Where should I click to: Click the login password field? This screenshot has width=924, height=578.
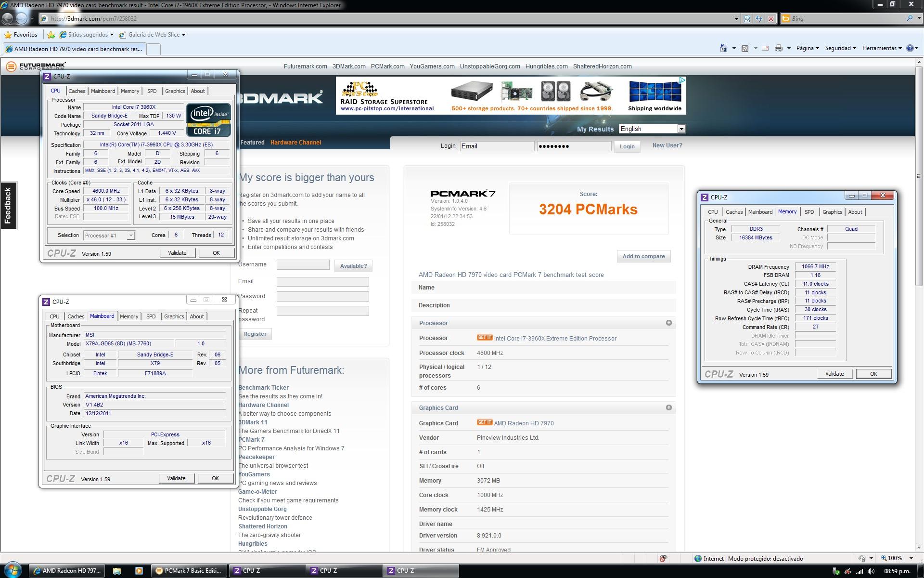pyautogui.click(x=574, y=146)
